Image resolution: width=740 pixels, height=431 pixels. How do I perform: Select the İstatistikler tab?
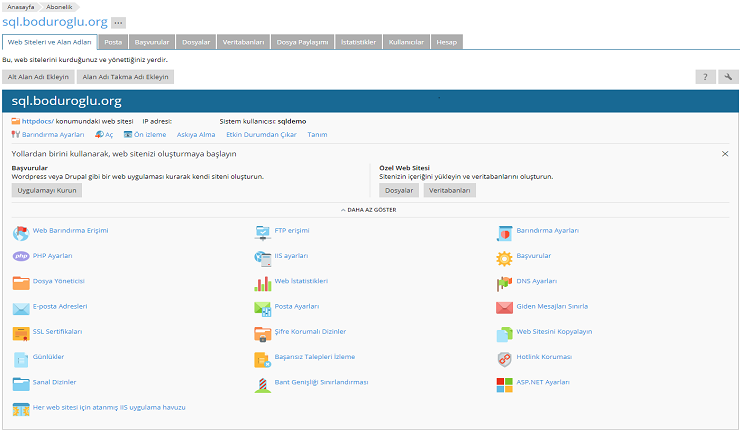[358, 43]
